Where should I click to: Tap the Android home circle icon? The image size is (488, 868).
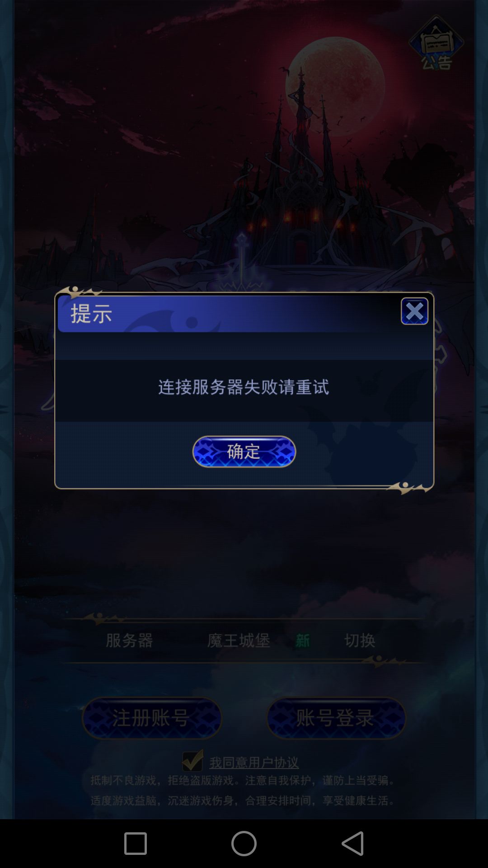[x=244, y=844]
